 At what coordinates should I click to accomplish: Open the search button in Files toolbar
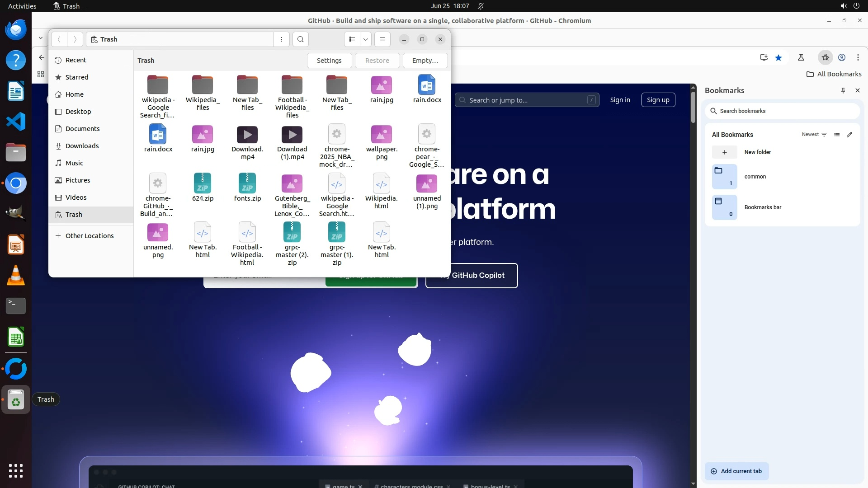click(x=301, y=39)
